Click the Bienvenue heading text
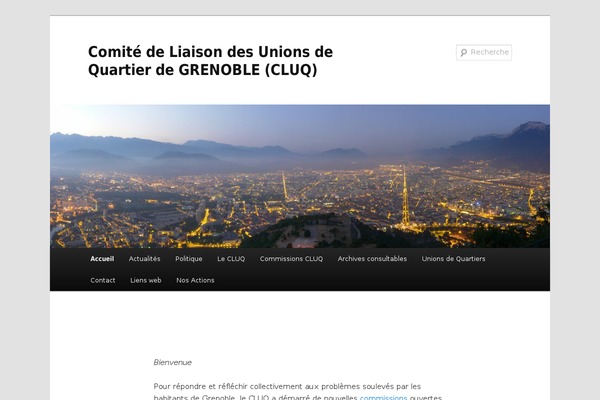600x400 pixels. coord(173,362)
